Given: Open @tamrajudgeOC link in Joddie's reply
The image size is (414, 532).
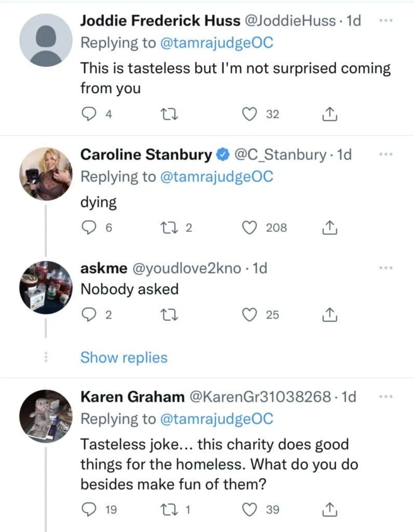Looking at the screenshot, I should coord(216,43).
